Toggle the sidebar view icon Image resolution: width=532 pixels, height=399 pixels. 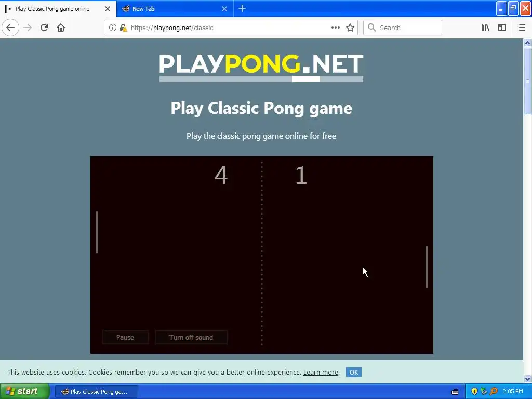(x=502, y=28)
